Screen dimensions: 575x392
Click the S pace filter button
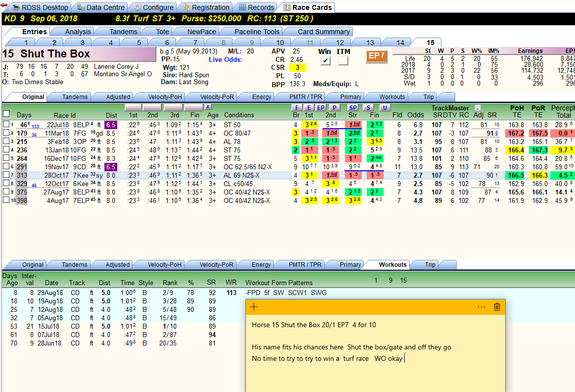click(x=368, y=107)
